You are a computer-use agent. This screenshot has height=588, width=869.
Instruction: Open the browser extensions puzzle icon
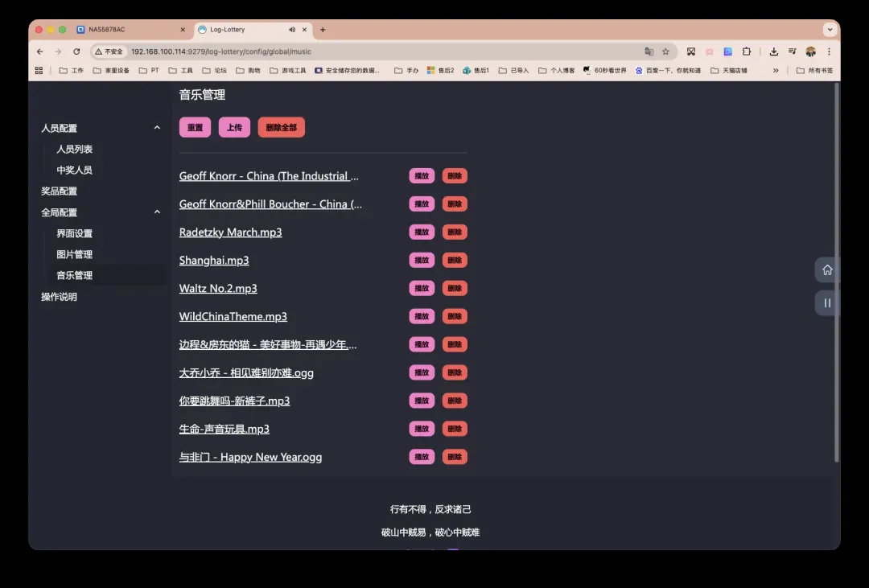pos(746,51)
